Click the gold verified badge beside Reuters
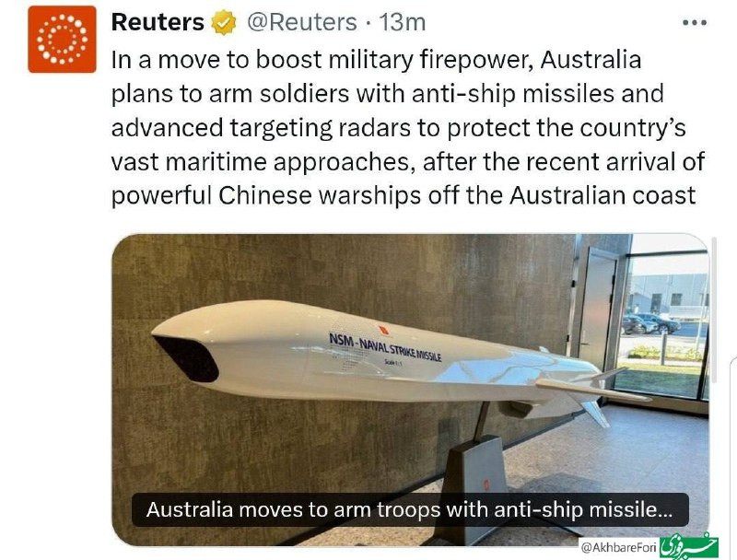The height and width of the screenshot is (560, 737). point(223,22)
